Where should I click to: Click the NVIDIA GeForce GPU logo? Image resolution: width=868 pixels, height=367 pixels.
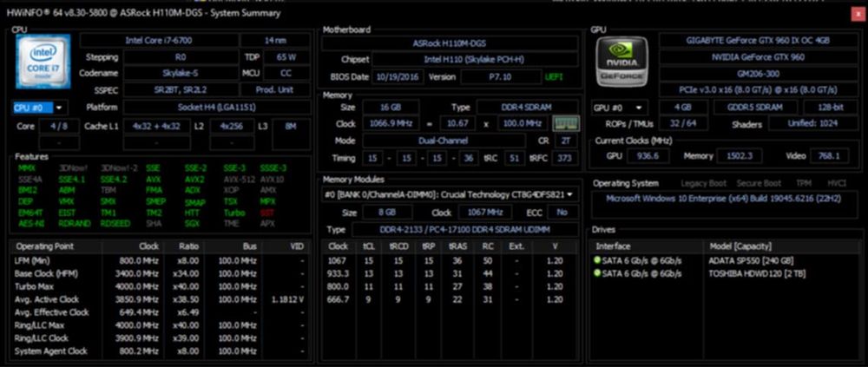point(622,62)
